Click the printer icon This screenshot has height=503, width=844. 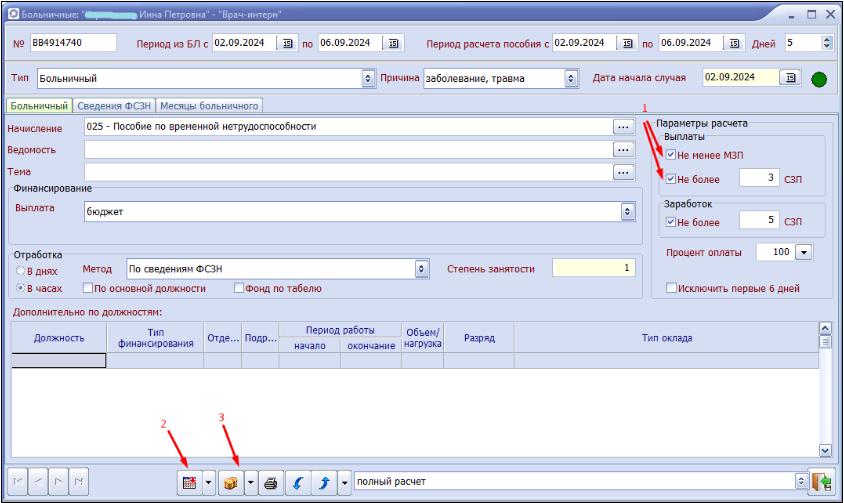(x=269, y=482)
